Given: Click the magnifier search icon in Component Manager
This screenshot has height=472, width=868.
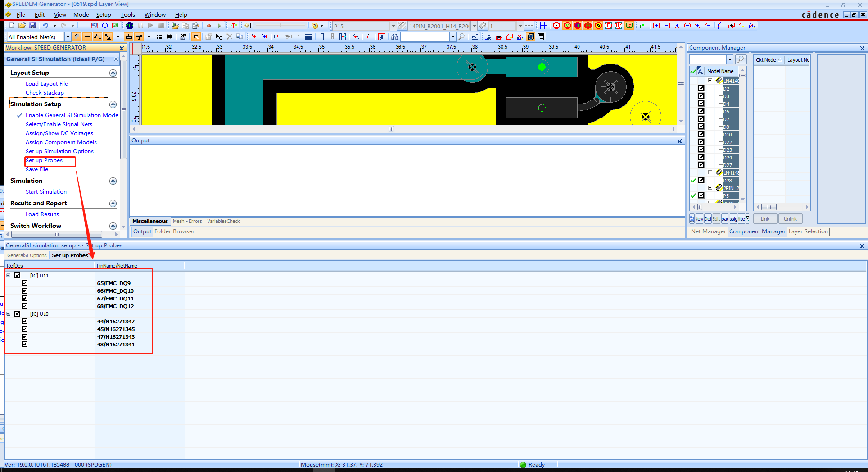Looking at the screenshot, I should coord(741,59).
